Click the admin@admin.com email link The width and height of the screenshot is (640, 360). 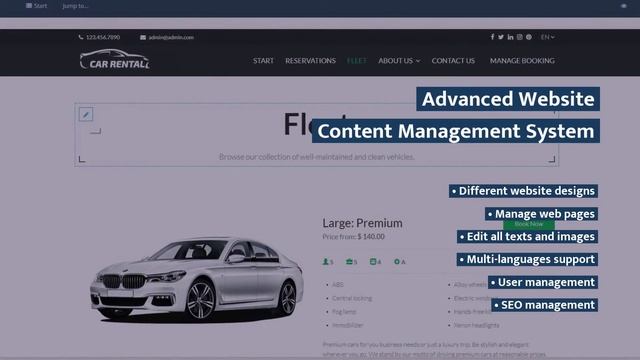(x=167, y=37)
